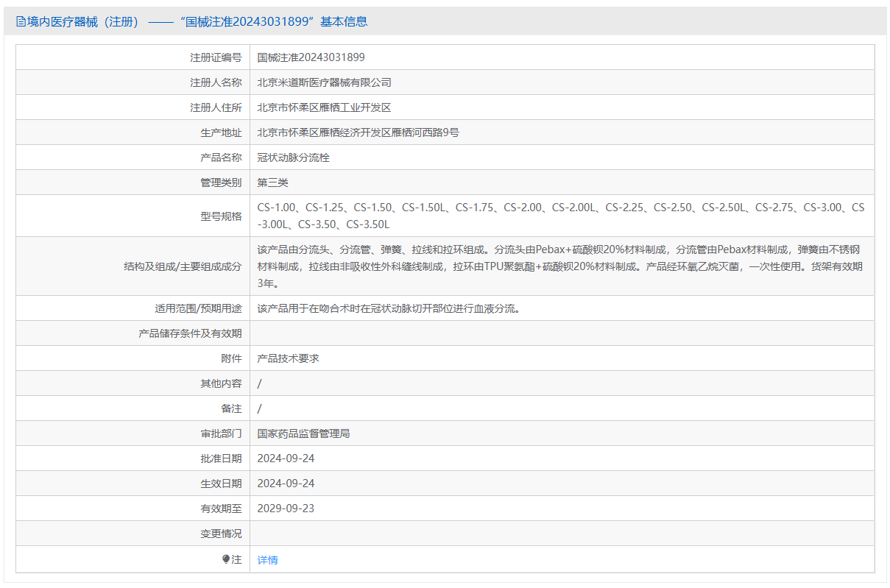The image size is (890, 588).
Task: Click the 产品名称 label
Action: pyautogui.click(x=221, y=157)
